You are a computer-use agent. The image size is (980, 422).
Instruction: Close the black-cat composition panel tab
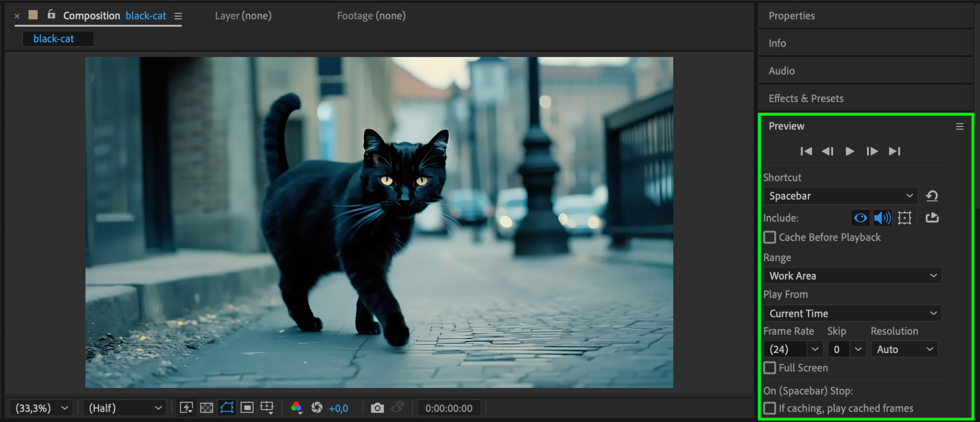17,16
